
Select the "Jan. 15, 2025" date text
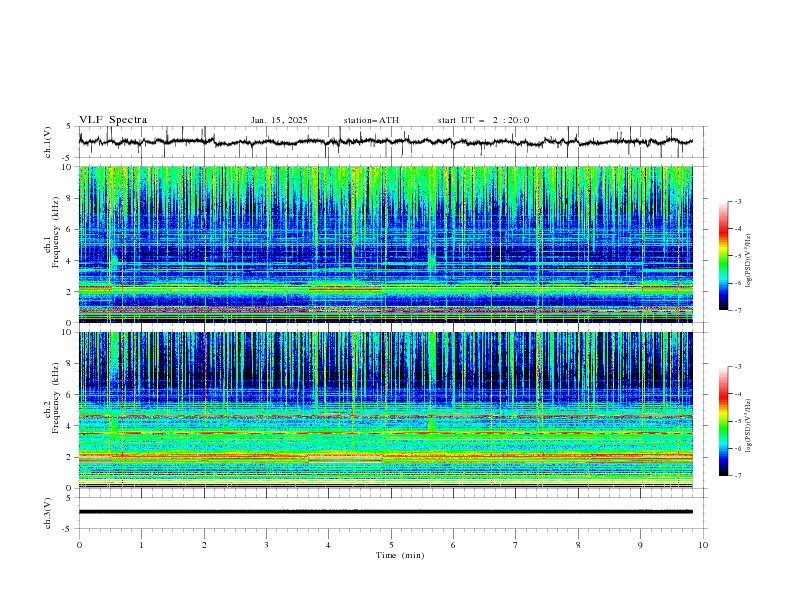click(x=279, y=120)
